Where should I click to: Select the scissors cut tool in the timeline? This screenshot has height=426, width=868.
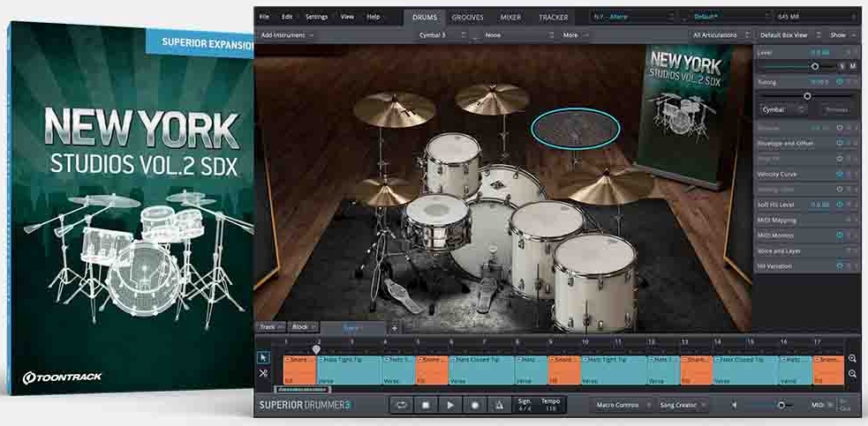pos(263,373)
